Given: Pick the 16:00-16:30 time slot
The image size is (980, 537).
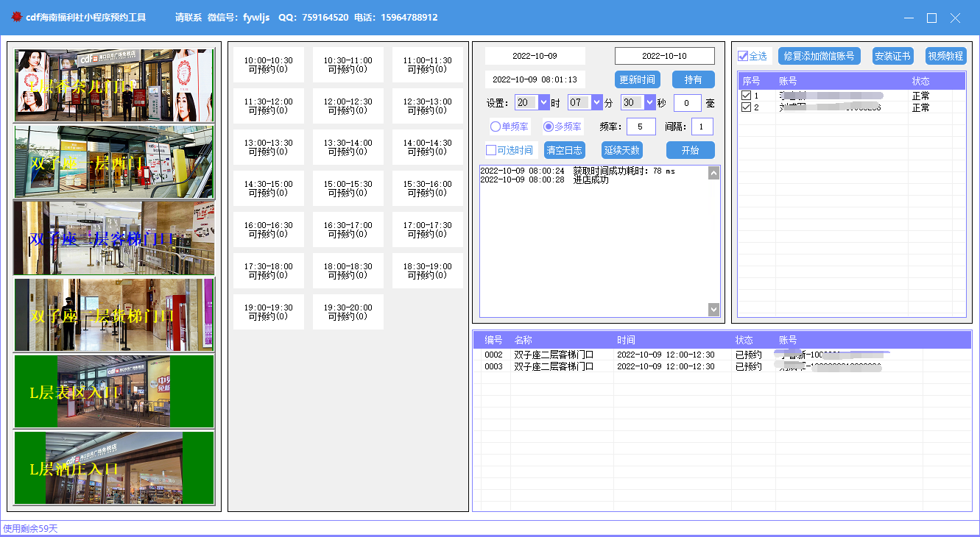Looking at the screenshot, I should click(x=269, y=230).
